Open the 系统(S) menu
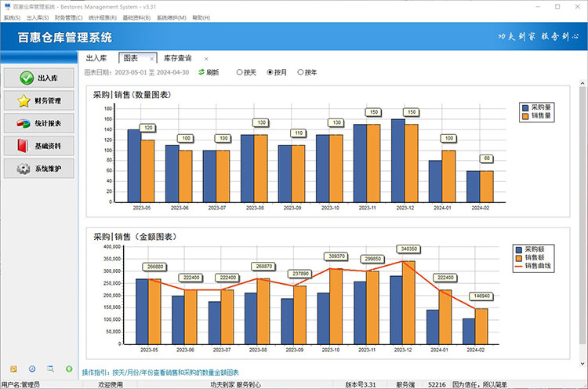588x389 pixels. click(12, 17)
